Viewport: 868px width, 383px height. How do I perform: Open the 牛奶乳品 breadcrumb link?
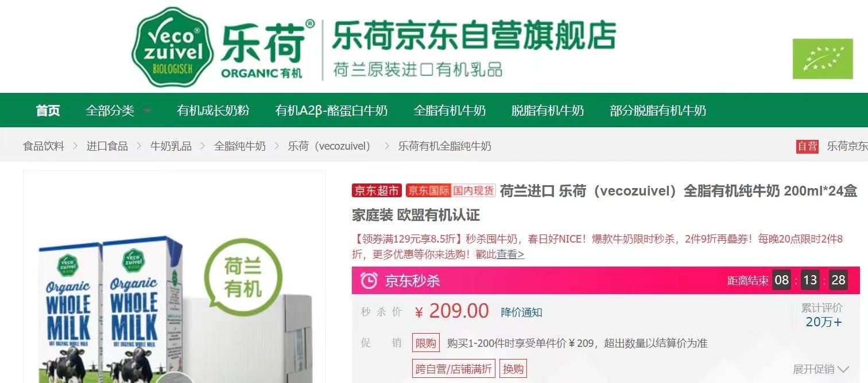coord(171,146)
